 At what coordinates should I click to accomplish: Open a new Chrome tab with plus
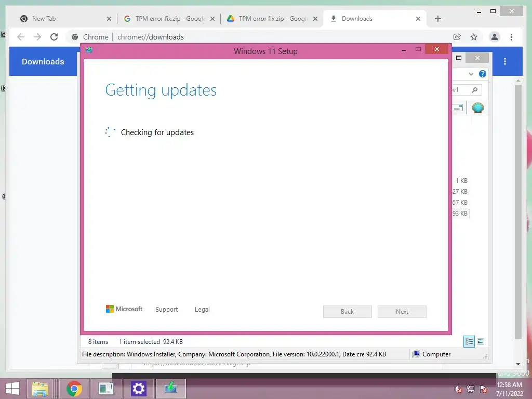click(437, 19)
